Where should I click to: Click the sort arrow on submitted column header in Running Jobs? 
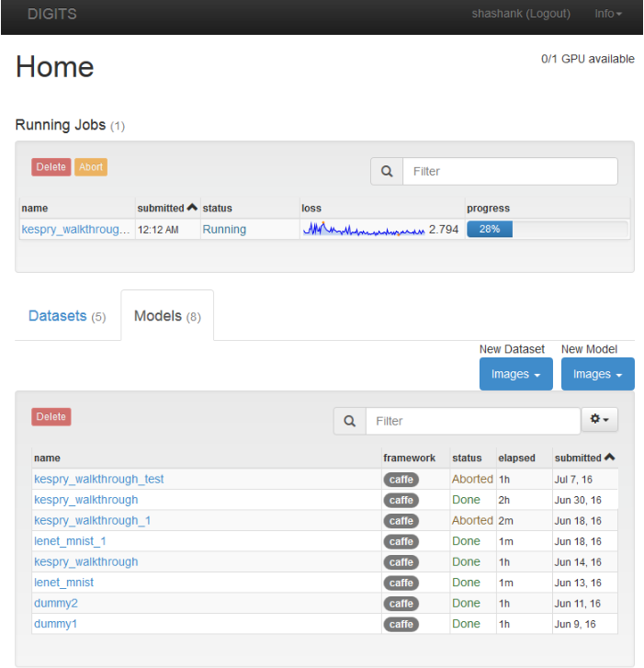pos(192,208)
